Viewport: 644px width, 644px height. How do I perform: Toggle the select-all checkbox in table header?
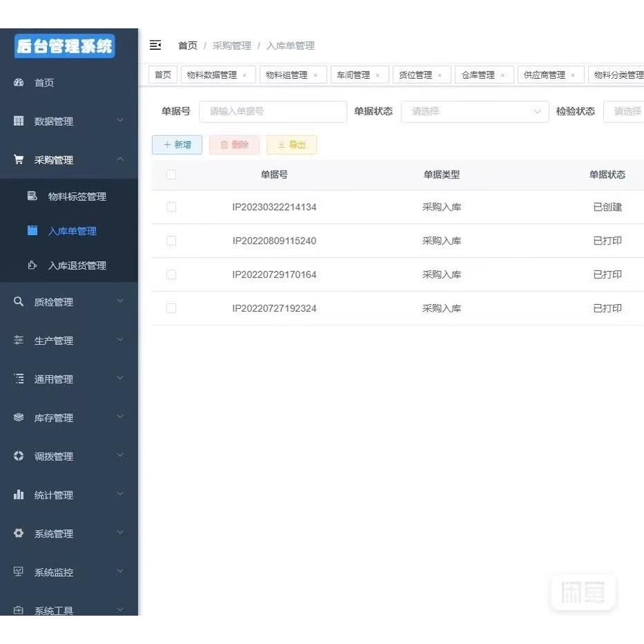171,175
